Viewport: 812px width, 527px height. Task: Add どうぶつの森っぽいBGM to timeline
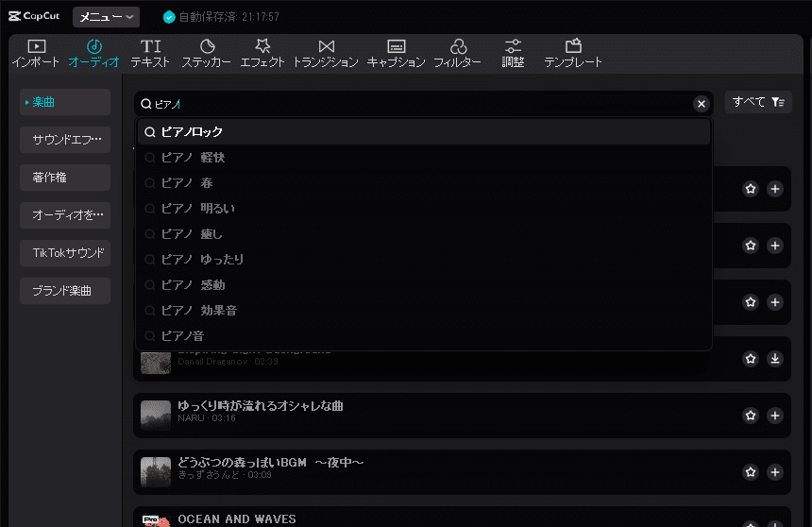click(775, 472)
